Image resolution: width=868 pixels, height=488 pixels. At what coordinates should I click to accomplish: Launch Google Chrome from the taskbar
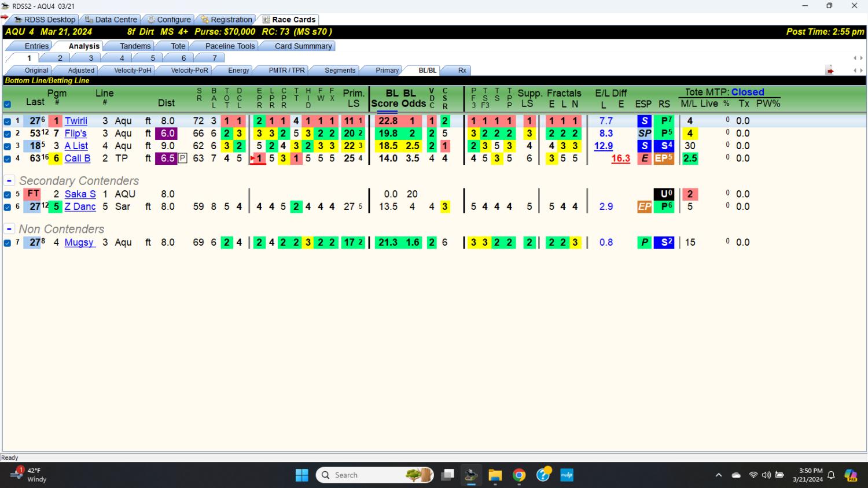[x=519, y=475]
